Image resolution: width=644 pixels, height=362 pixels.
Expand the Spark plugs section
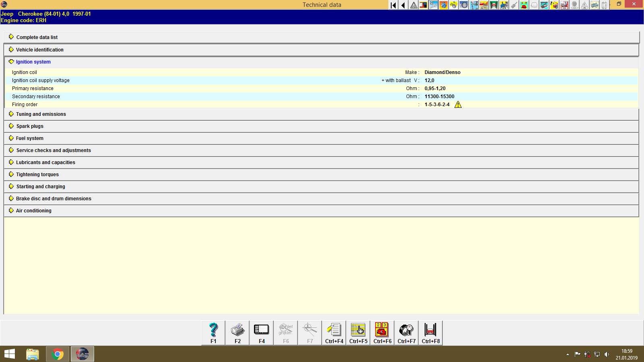point(29,126)
